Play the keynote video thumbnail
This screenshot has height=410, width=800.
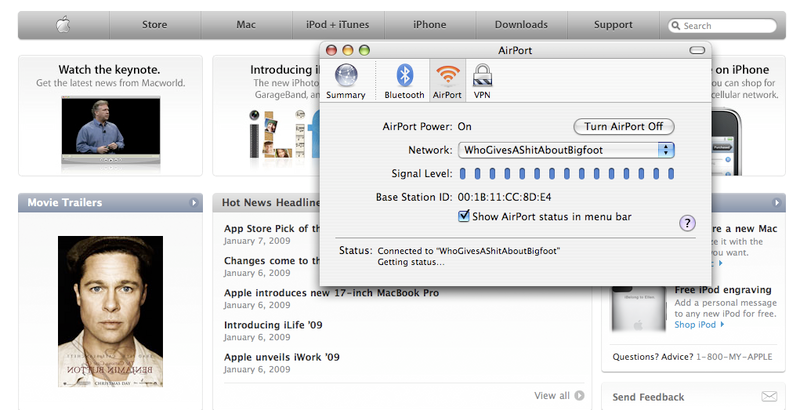click(111, 131)
